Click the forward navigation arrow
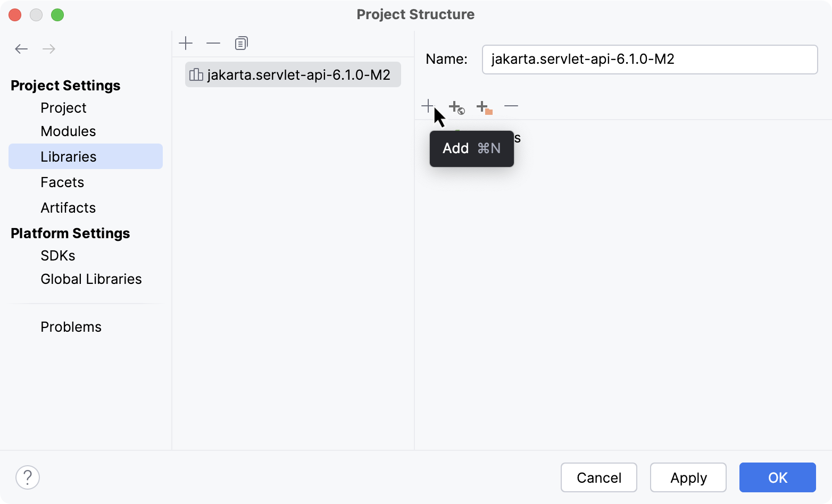 click(49, 49)
